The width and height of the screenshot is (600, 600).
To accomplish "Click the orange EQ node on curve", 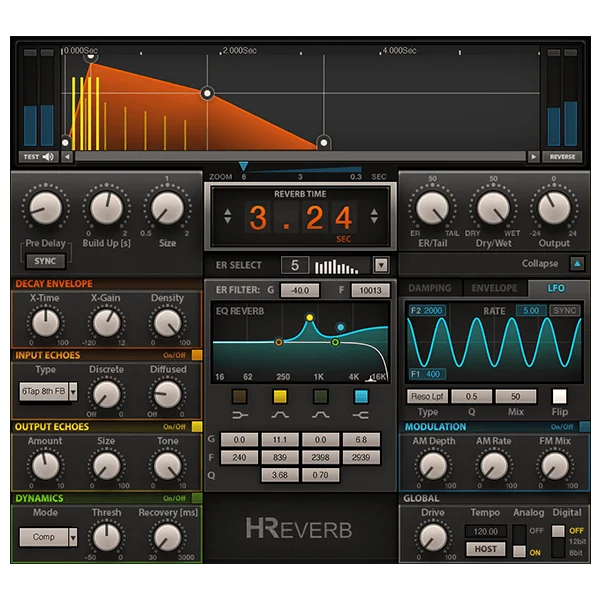I will click(279, 342).
